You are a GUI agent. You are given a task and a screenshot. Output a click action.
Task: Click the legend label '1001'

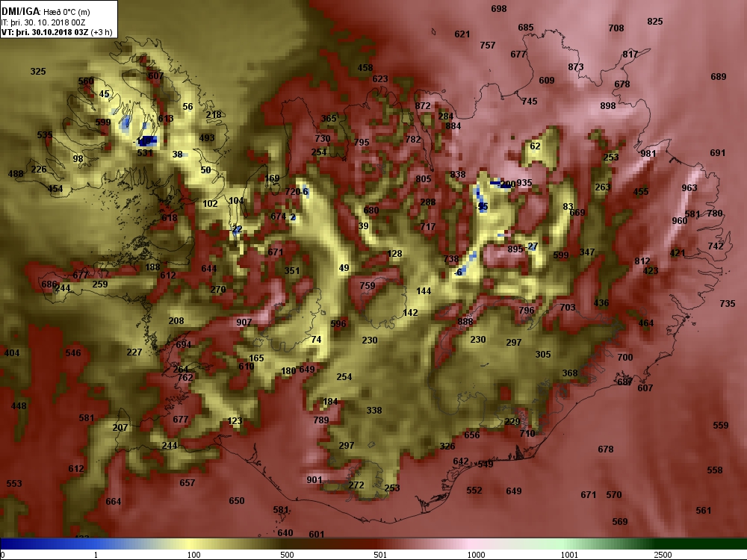(569, 555)
